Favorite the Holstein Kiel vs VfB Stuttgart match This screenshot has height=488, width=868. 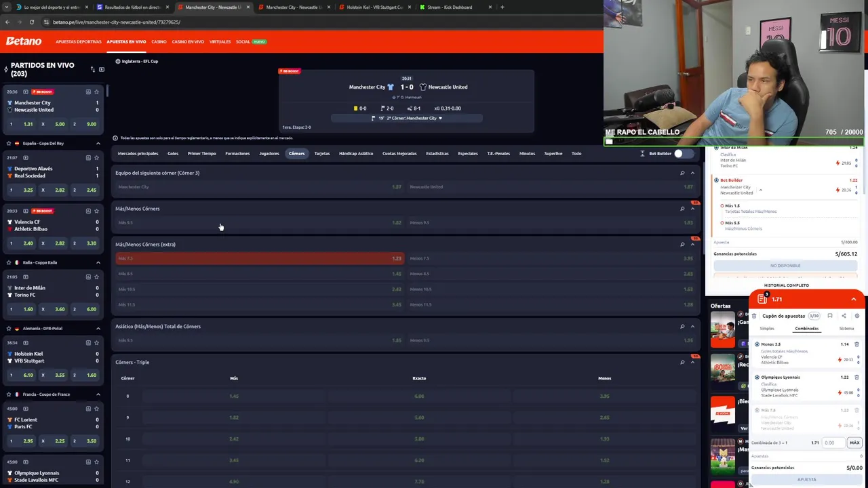pyautogui.click(x=96, y=343)
